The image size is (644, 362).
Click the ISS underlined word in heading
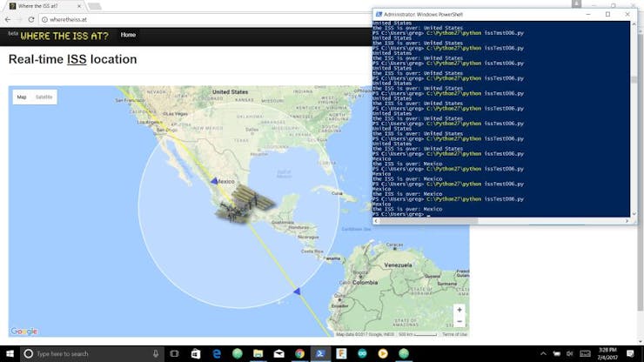tap(77, 59)
